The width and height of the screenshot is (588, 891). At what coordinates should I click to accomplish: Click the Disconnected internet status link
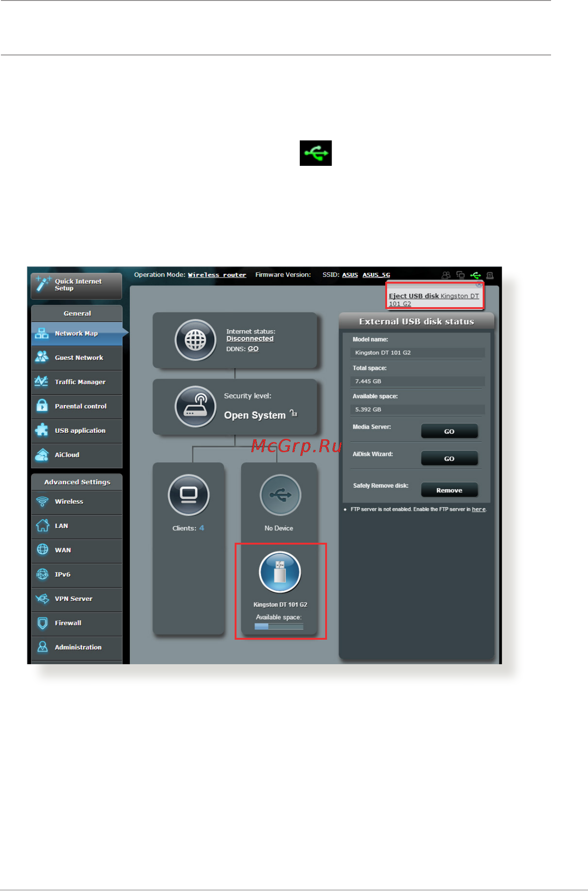click(250, 339)
